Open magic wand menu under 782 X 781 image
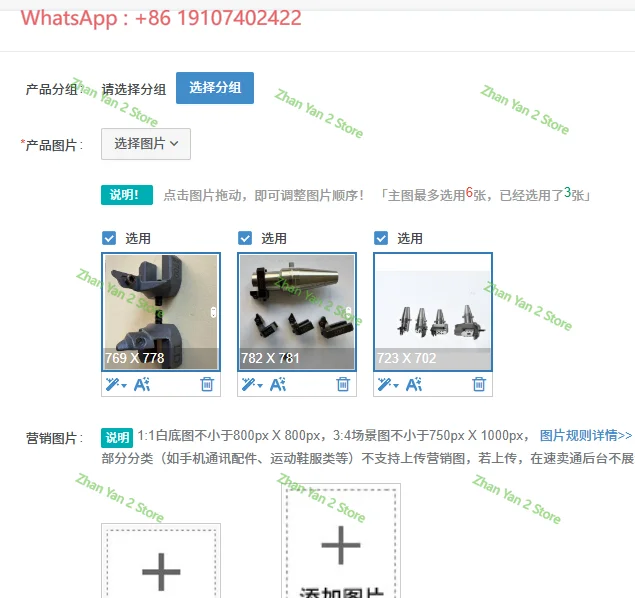Viewport: 635px width, 598px height. (252, 384)
